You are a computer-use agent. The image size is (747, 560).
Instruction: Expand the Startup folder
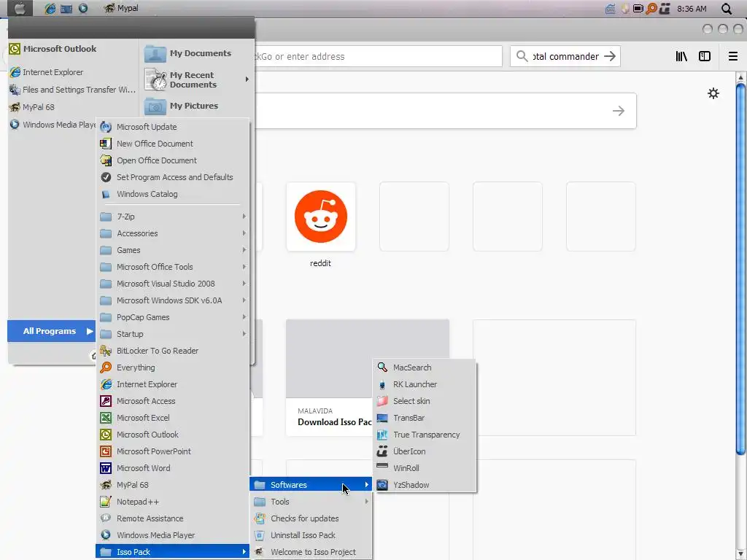coord(172,334)
